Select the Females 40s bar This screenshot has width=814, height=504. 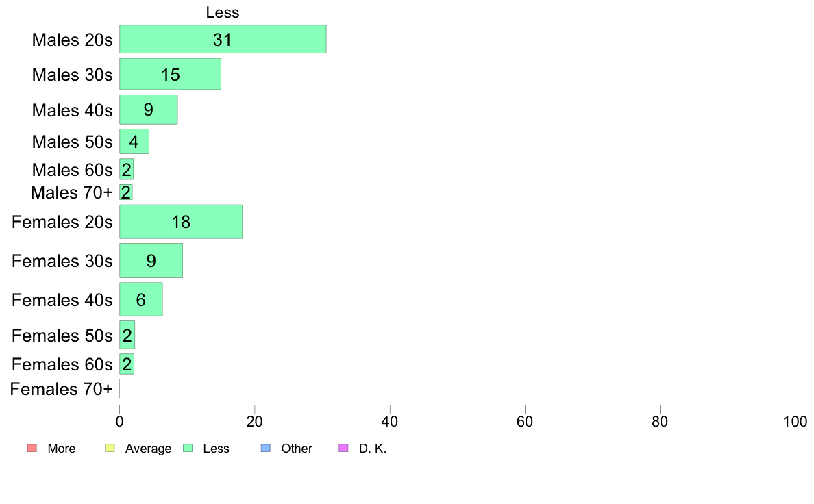click(141, 299)
